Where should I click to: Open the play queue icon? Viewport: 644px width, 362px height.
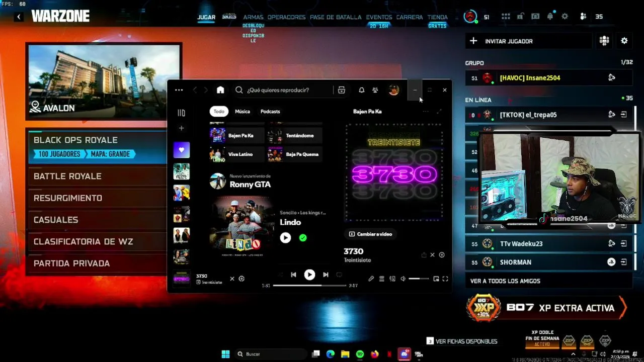382,279
